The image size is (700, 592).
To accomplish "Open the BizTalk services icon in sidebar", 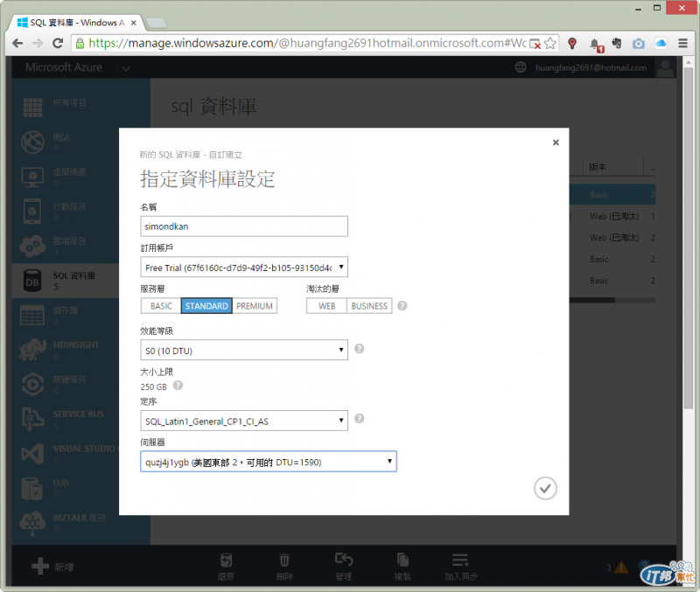I will coord(32,523).
